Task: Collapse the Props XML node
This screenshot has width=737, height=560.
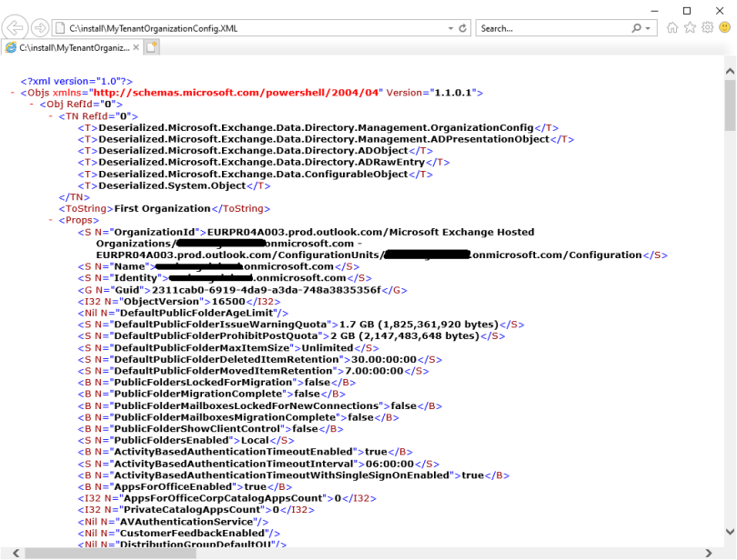Action: (x=50, y=220)
